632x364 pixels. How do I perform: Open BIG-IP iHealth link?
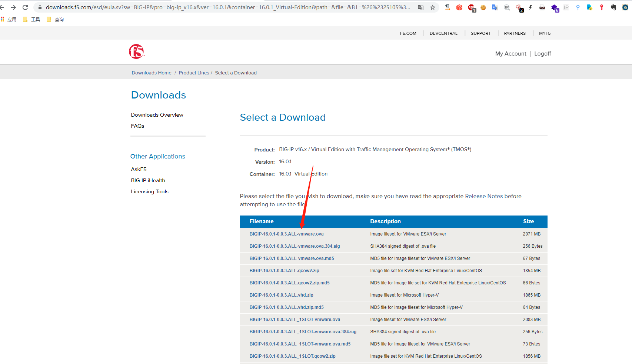tap(148, 180)
